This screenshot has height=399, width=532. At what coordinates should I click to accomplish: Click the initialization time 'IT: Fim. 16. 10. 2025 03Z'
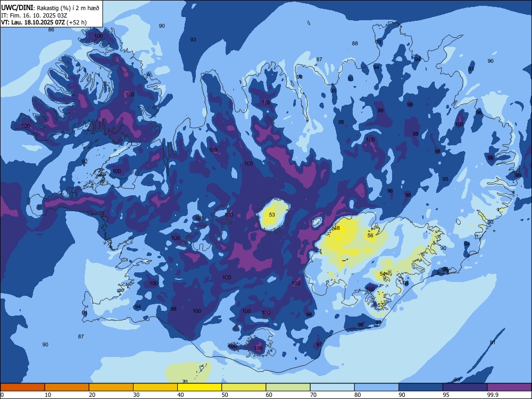(x=34, y=15)
